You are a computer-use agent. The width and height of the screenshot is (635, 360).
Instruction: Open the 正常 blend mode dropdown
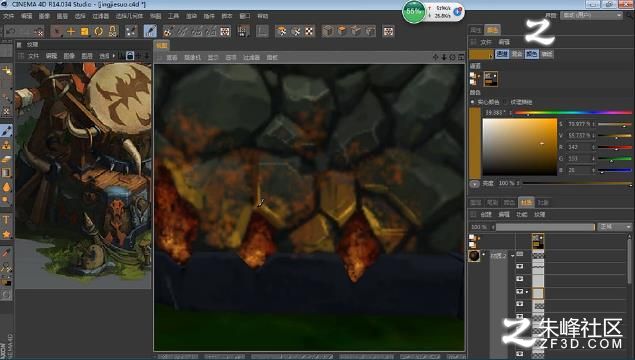click(614, 227)
